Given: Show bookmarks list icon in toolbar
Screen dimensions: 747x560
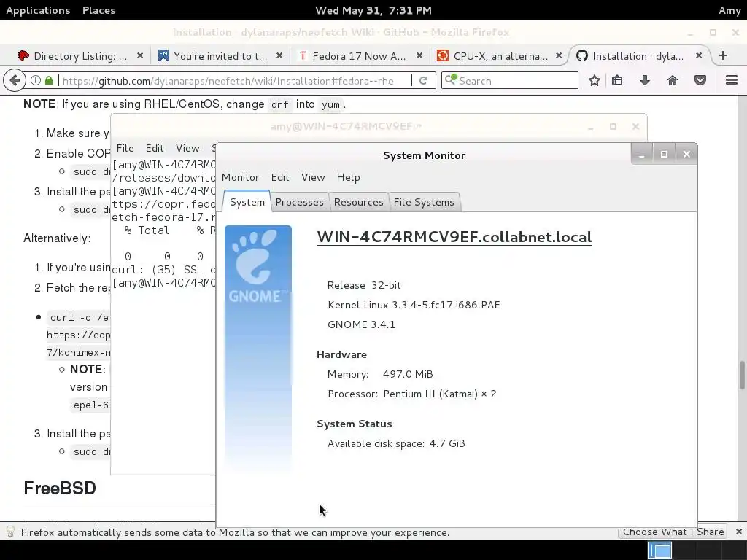Looking at the screenshot, I should pos(617,80).
